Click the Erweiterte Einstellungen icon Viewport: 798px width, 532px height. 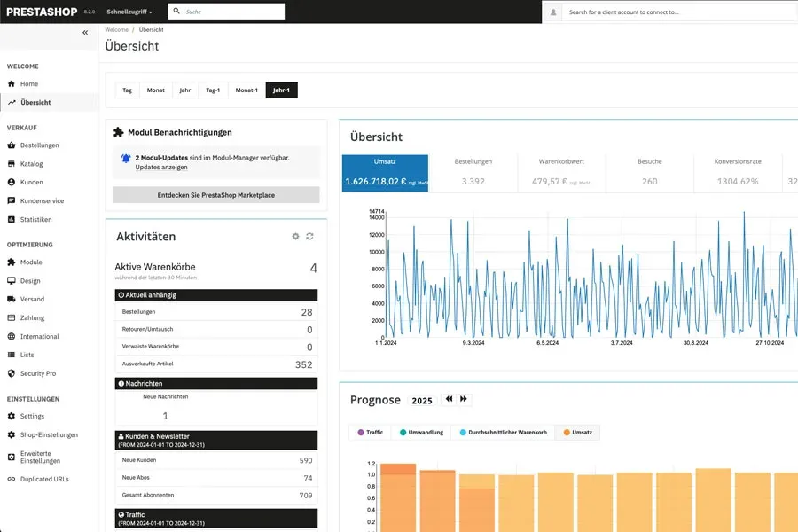[12, 458]
